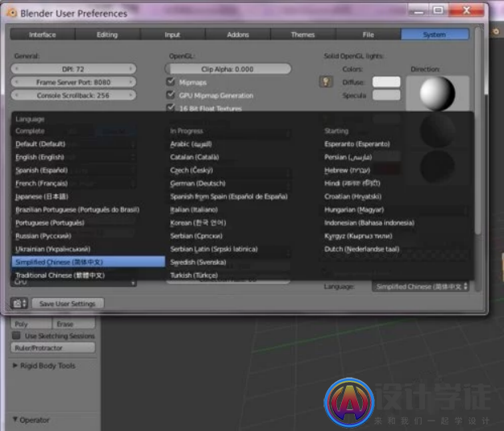Click the DPI value field
Image resolution: width=504 pixels, height=431 pixels.
pyautogui.click(x=73, y=69)
